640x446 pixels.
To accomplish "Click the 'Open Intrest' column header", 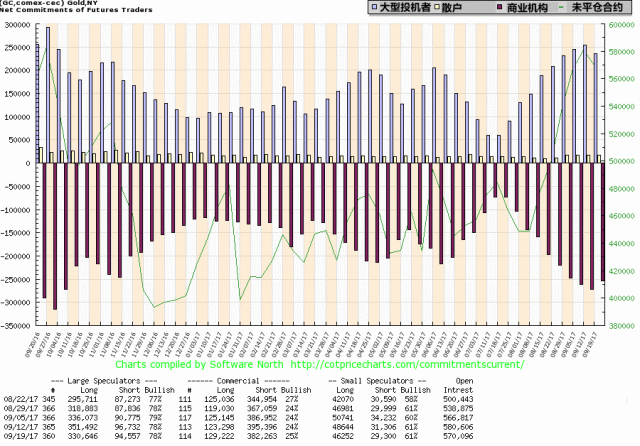I will (x=459, y=385).
